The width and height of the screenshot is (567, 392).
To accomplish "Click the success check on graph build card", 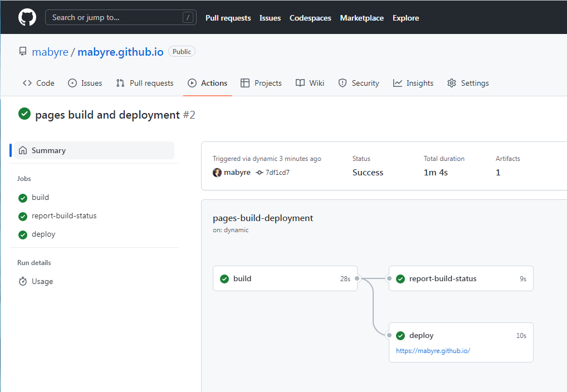I will [224, 279].
